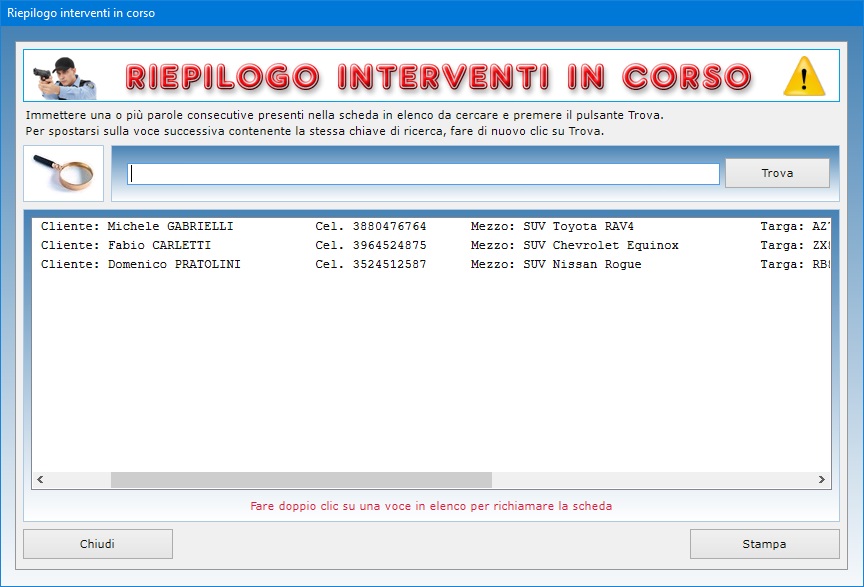
Task: Click the yellow warning triangle icon
Action: (802, 76)
